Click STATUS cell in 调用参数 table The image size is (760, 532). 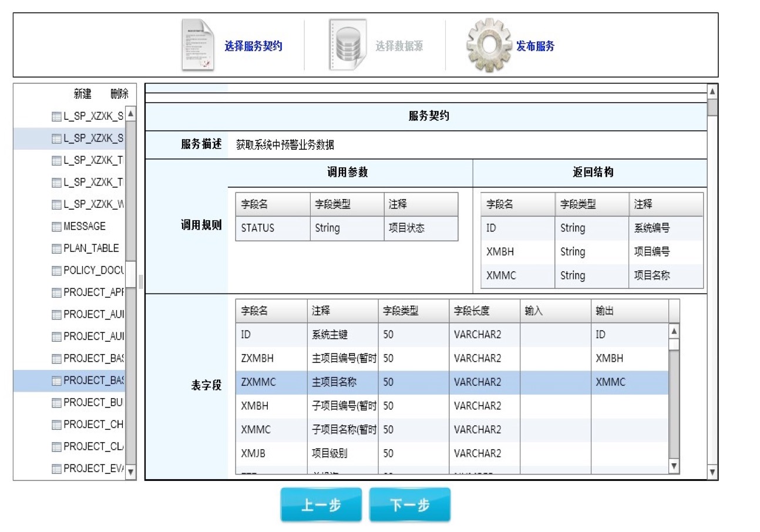[x=273, y=228]
